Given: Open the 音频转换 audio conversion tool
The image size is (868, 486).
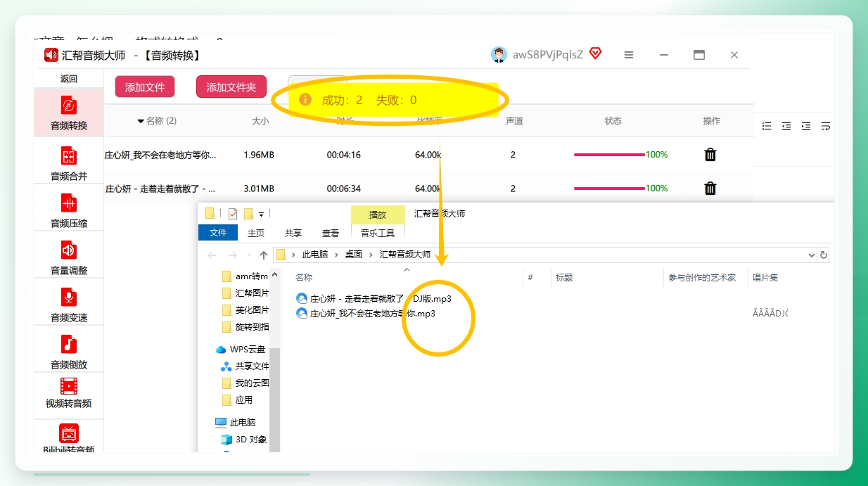Looking at the screenshot, I should 69,113.
